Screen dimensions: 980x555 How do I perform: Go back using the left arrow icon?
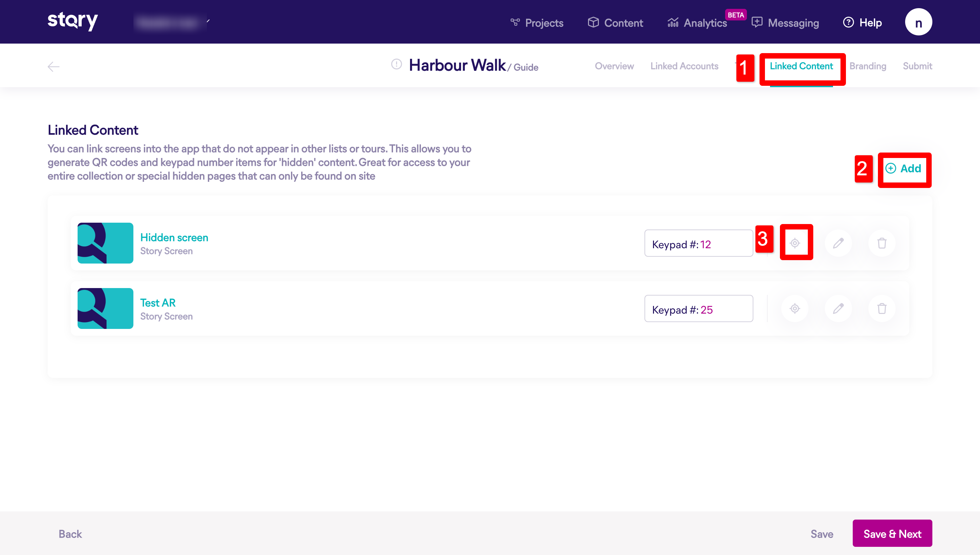(x=53, y=67)
